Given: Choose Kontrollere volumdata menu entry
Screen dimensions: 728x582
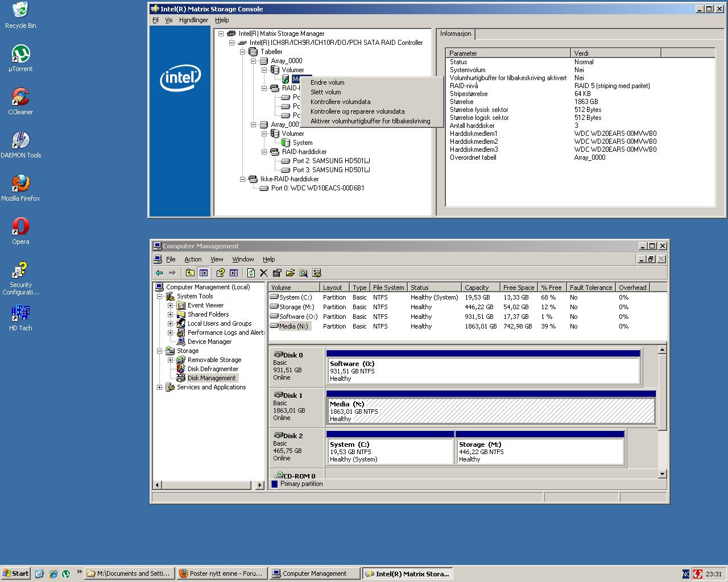Looking at the screenshot, I should pos(372,102).
